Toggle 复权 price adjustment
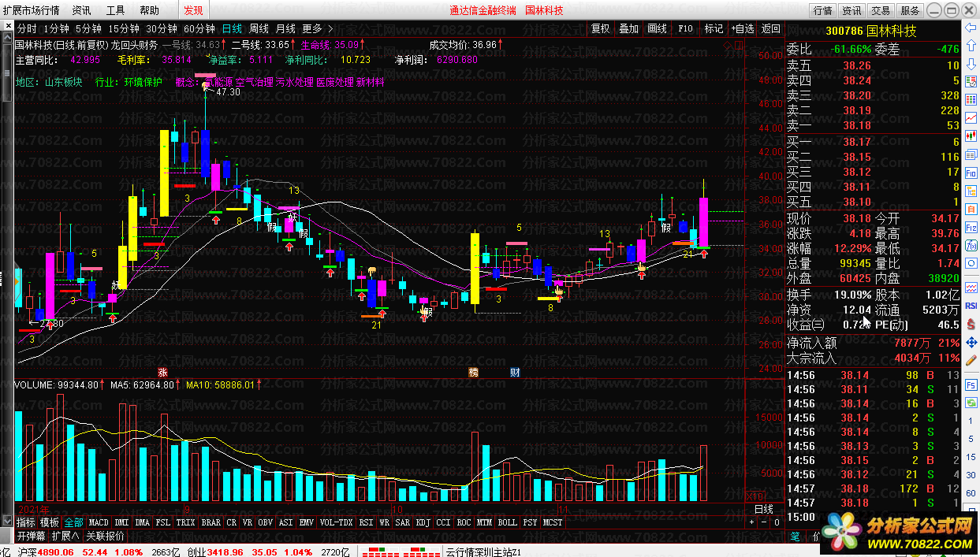Screen dimensions: 980x557 [601, 28]
